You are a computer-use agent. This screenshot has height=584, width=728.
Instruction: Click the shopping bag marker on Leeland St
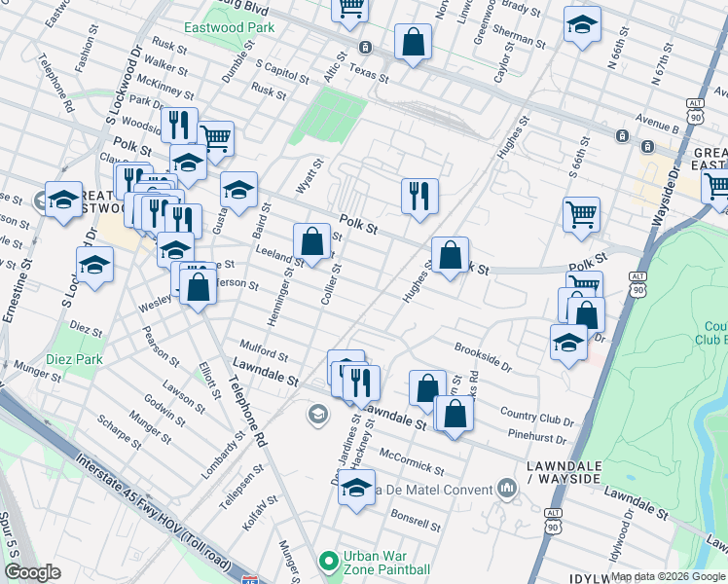tap(311, 242)
